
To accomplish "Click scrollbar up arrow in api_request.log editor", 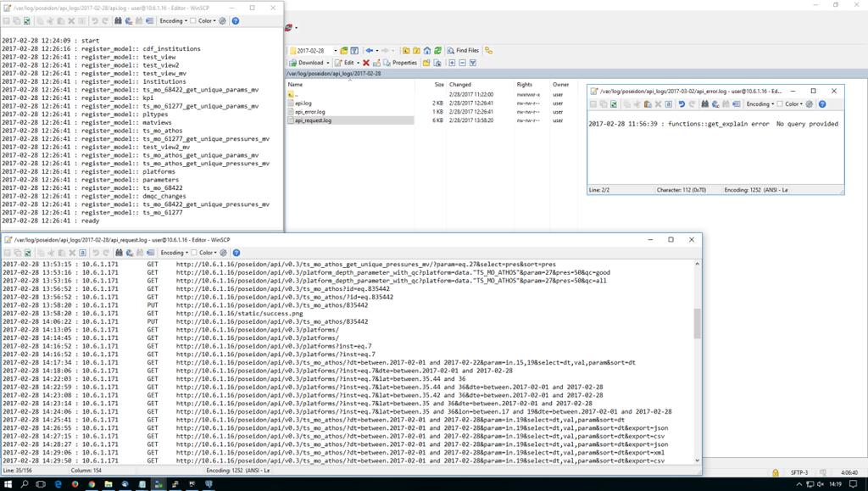I will (697, 264).
